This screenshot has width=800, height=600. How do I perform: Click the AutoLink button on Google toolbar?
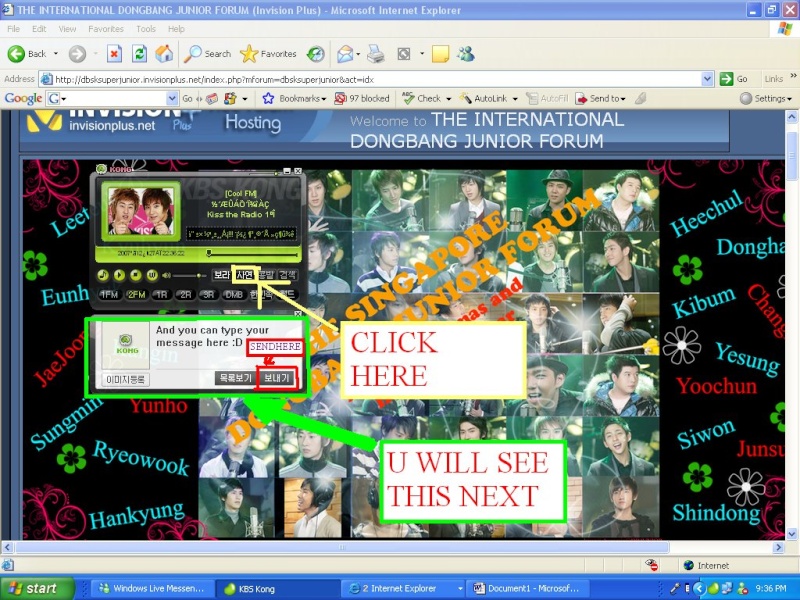pyautogui.click(x=483, y=98)
